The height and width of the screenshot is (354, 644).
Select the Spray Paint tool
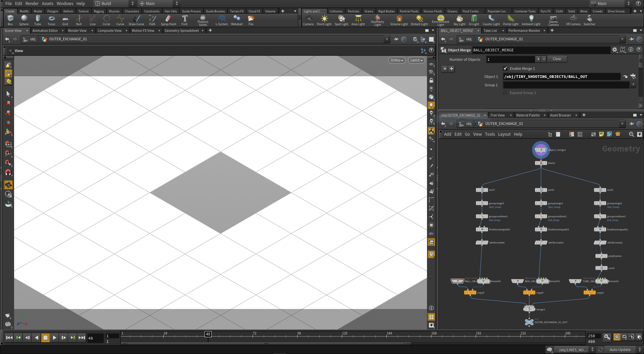click(168, 20)
